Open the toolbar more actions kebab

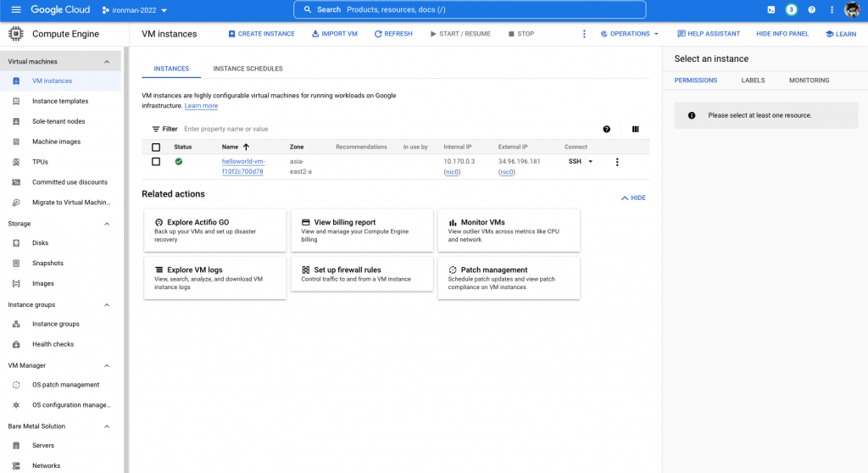point(584,34)
